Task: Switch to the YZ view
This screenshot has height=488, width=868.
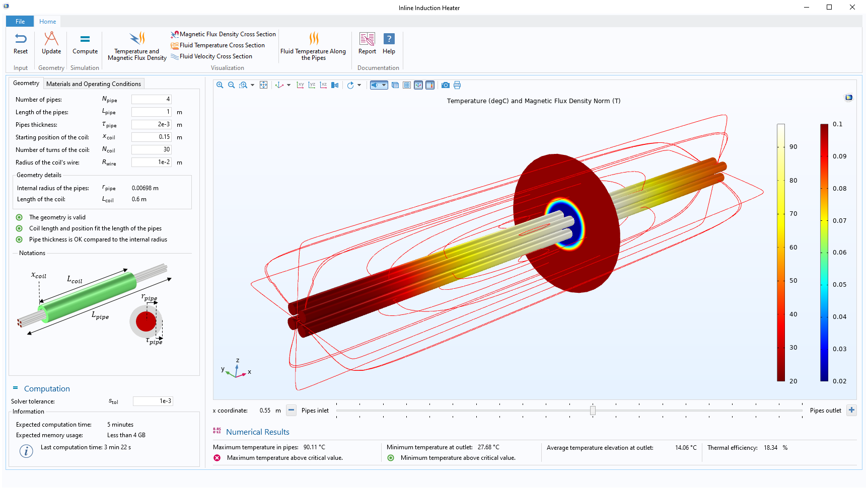Action: click(312, 85)
